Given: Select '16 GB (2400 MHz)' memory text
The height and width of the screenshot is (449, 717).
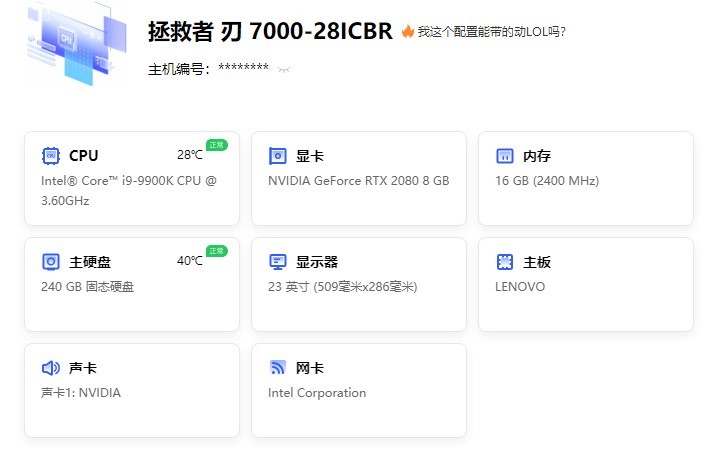Looking at the screenshot, I should click(x=547, y=181).
